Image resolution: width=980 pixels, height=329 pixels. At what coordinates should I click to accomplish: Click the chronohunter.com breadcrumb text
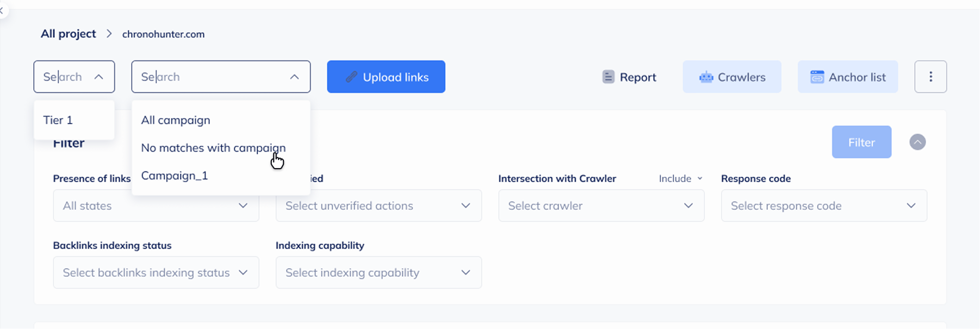(x=163, y=34)
